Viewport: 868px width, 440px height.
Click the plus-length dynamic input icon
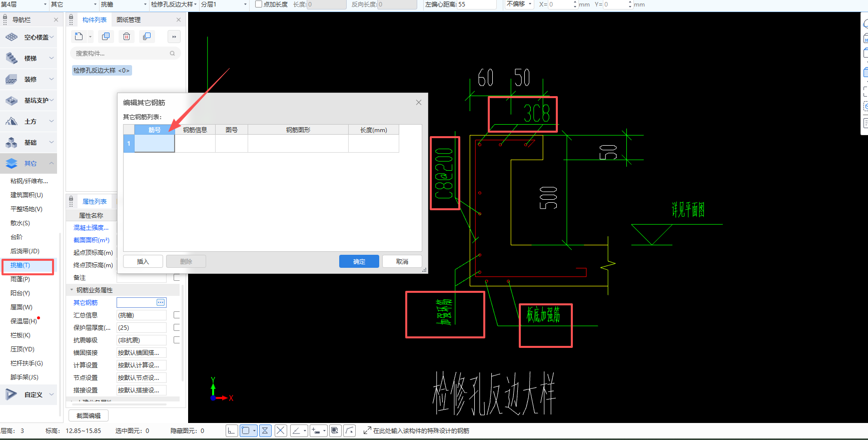(x=316, y=430)
